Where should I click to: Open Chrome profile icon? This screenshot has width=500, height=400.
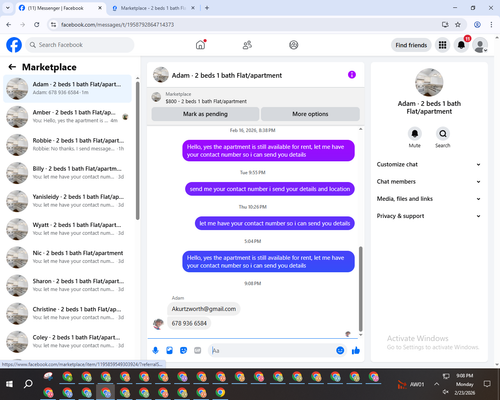477,24
